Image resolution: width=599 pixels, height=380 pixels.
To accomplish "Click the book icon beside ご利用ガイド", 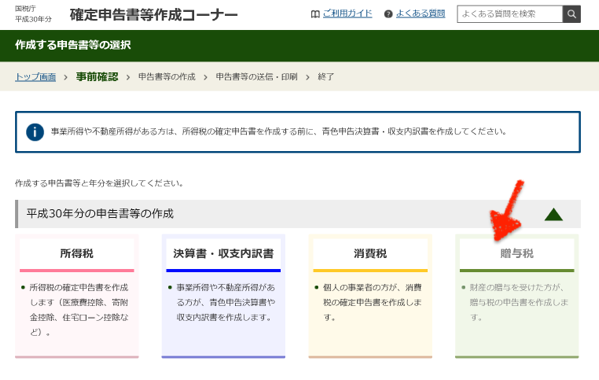I will (315, 14).
